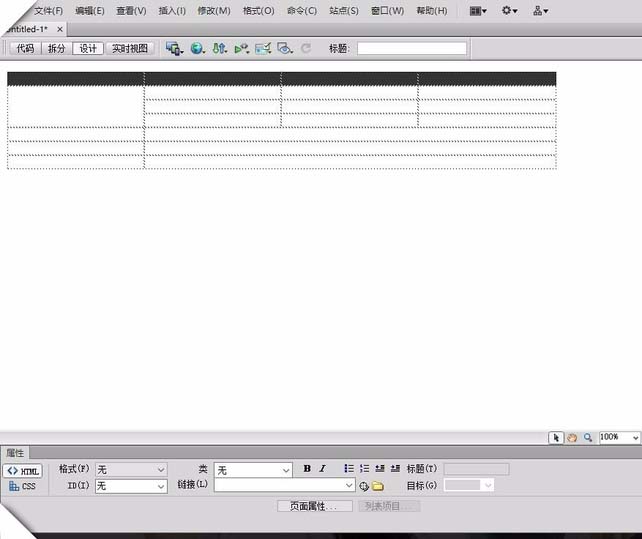Open the 命令(C) menu
The height and width of the screenshot is (539, 642).
pos(302,11)
